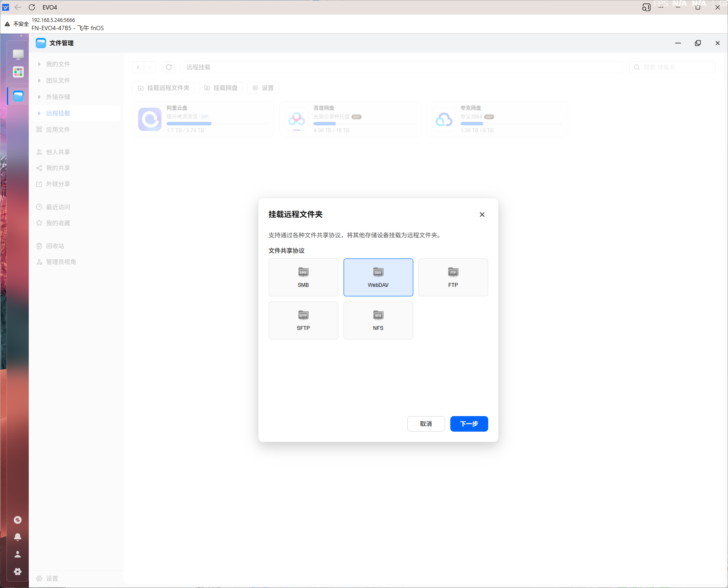Open the 回收站 recycle bin
Viewport: 728px width, 588px height.
(x=76, y=246)
